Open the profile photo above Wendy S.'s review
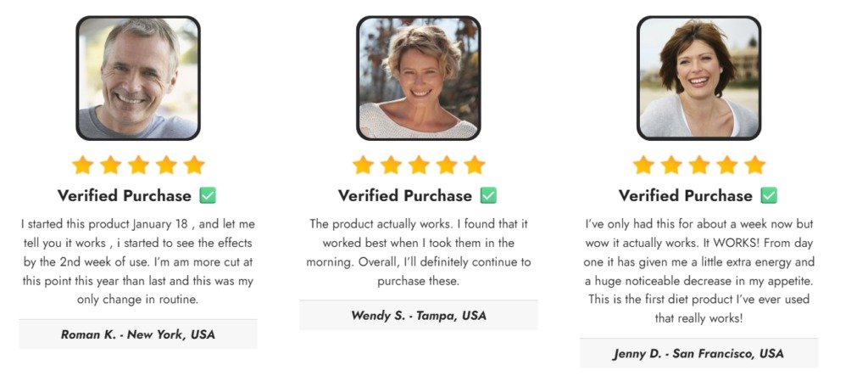Image resolution: width=868 pixels, height=376 pixels. pos(419,78)
